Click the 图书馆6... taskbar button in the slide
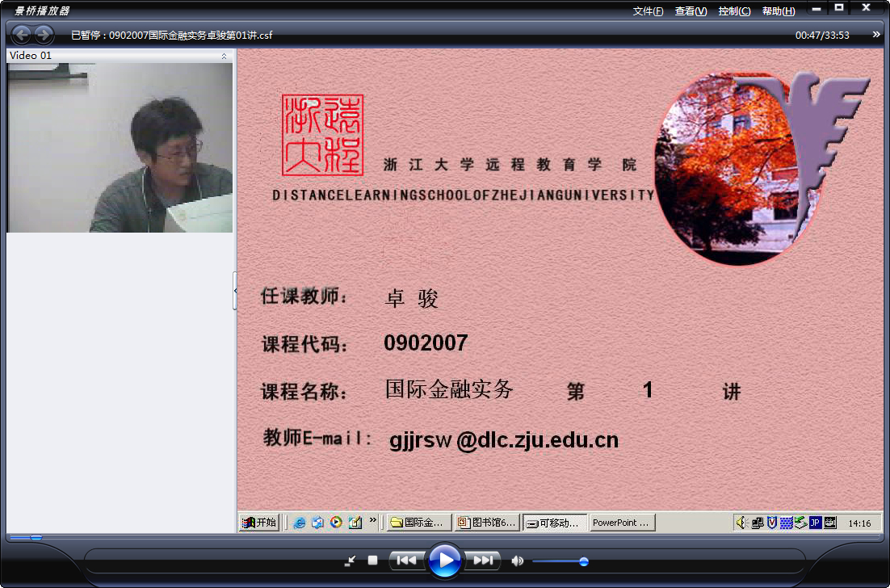 pos(488,523)
